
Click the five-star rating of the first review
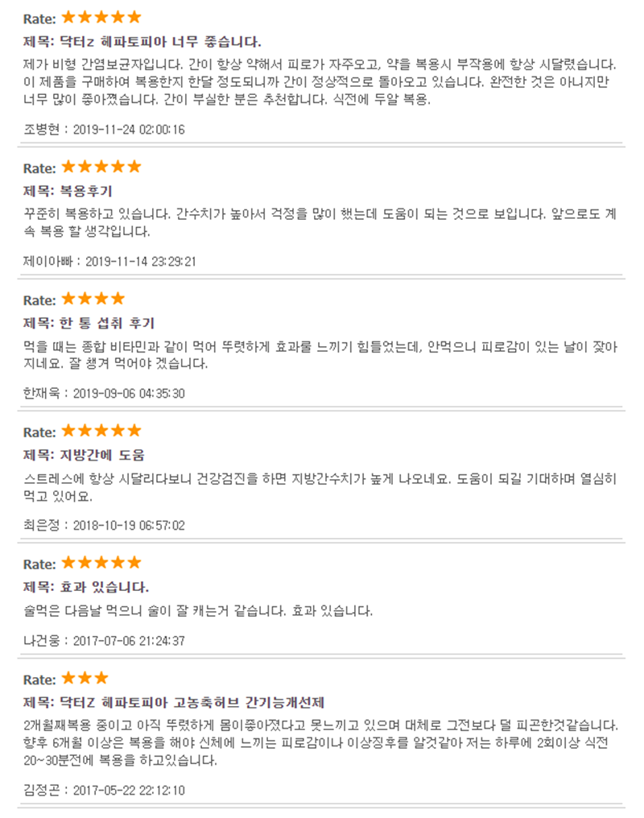point(101,17)
